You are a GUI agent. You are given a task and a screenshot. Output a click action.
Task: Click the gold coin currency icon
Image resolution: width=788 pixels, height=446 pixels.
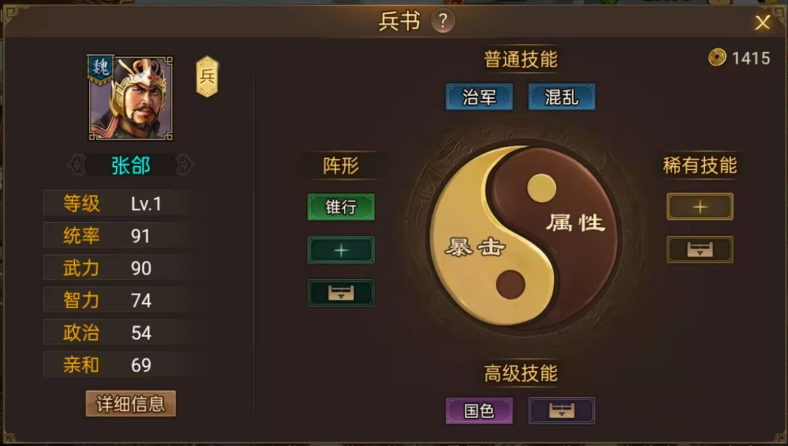pyautogui.click(x=717, y=57)
